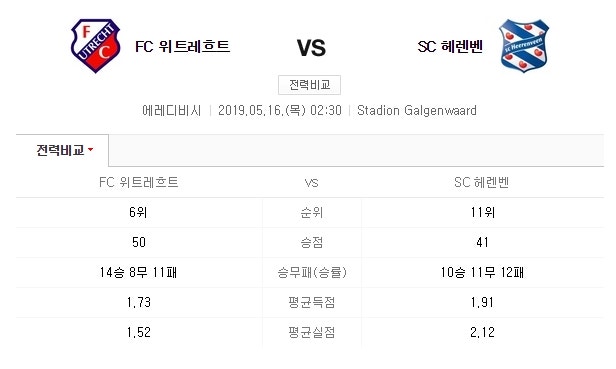This screenshot has width=616, height=369.
Task: Click the 승점 row label
Action: pos(312,242)
